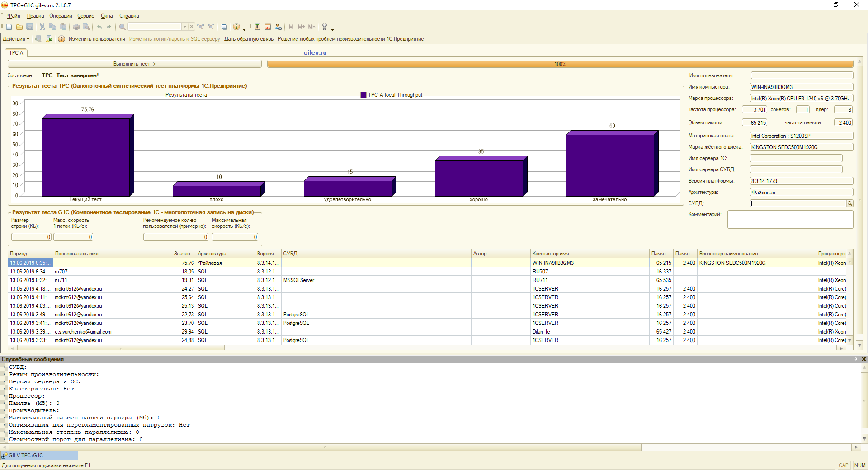Click the New document icon
868x470 pixels.
pos(9,27)
